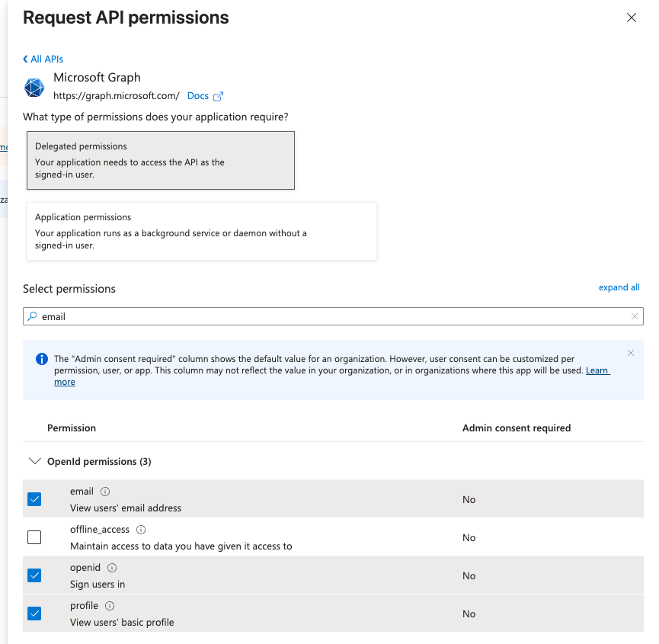Open the Docs external link icon
The width and height of the screenshot is (659, 644).
218,96
